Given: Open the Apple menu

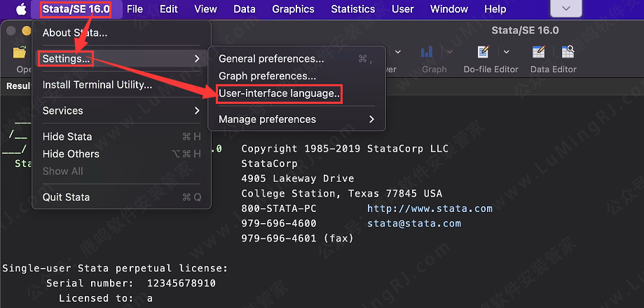Looking at the screenshot, I should click(20, 9).
